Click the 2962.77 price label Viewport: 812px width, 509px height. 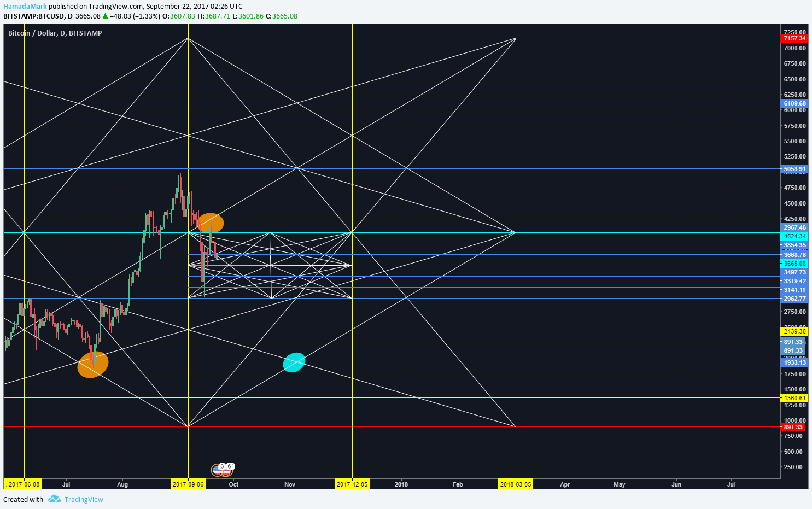795,299
